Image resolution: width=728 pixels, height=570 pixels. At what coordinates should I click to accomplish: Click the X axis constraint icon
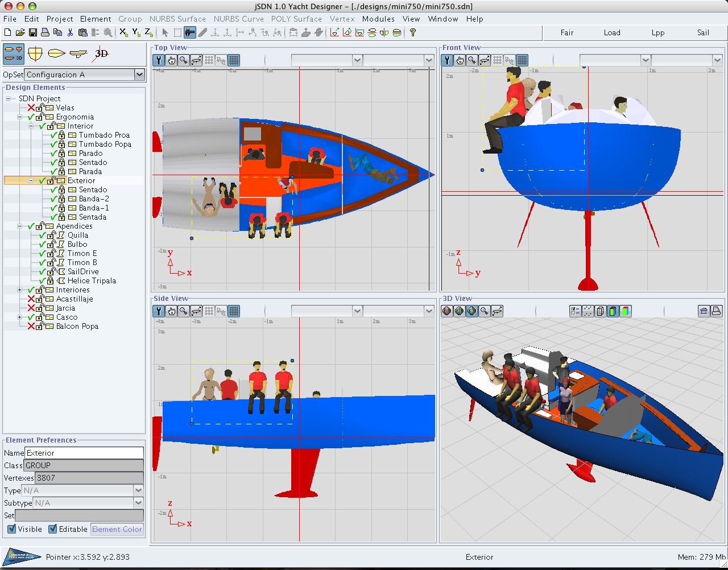[123, 32]
